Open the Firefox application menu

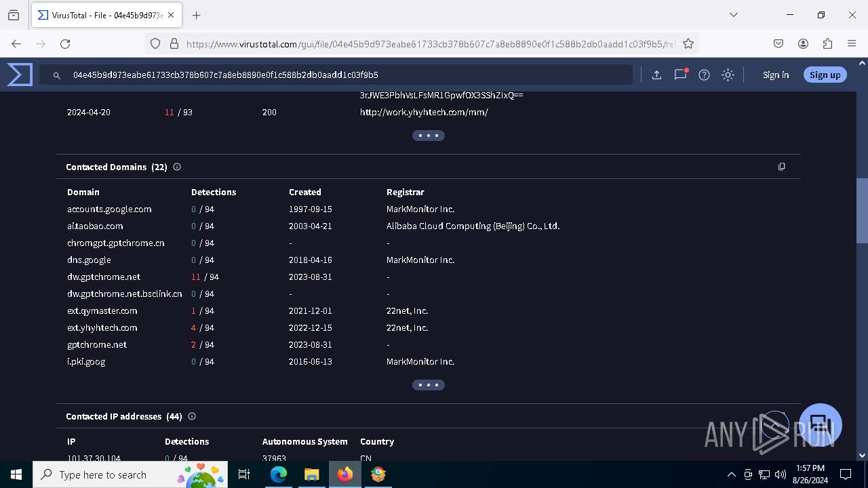click(852, 43)
